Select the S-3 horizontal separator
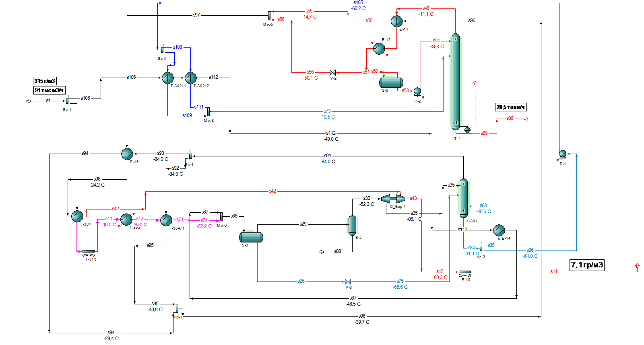 point(251,237)
